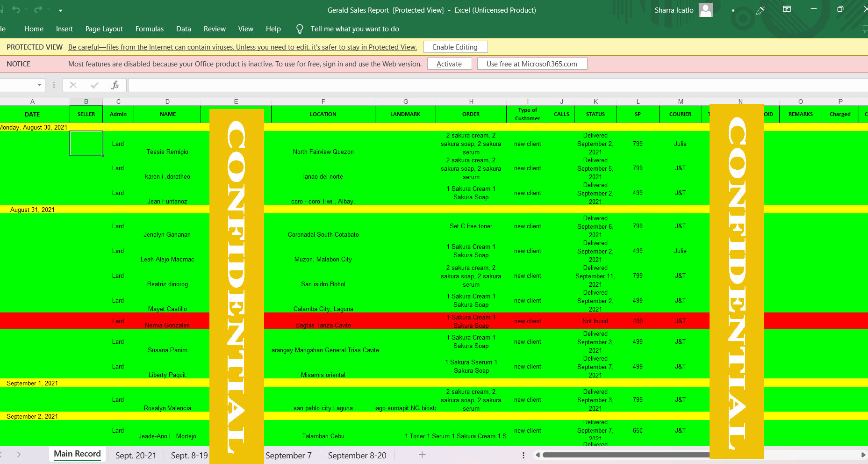Select column K header

click(595, 101)
